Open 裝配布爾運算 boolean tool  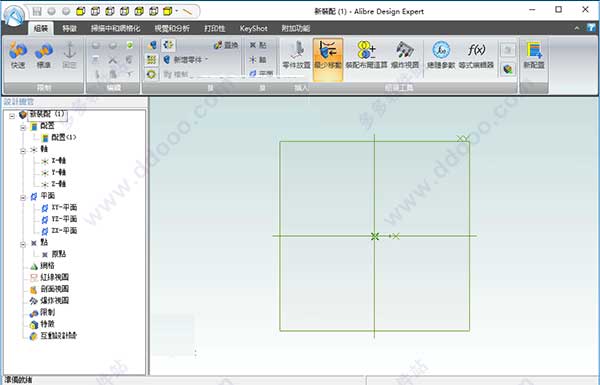[x=366, y=55]
